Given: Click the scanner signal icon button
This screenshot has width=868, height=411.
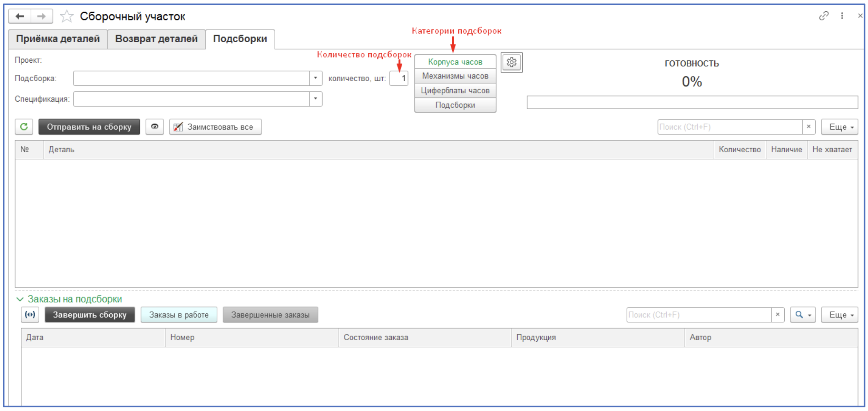Looking at the screenshot, I should coord(30,315).
